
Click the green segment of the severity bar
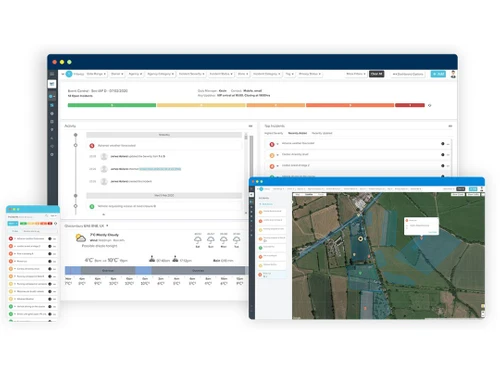112,105
